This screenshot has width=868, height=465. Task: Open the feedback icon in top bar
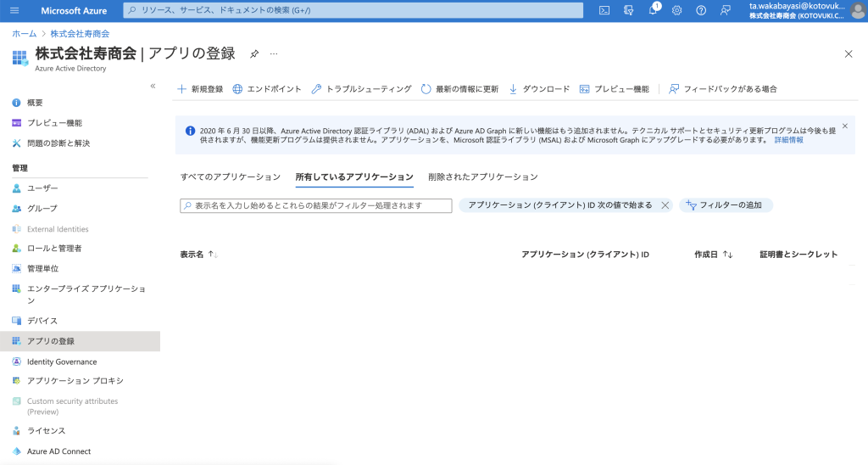tap(726, 10)
